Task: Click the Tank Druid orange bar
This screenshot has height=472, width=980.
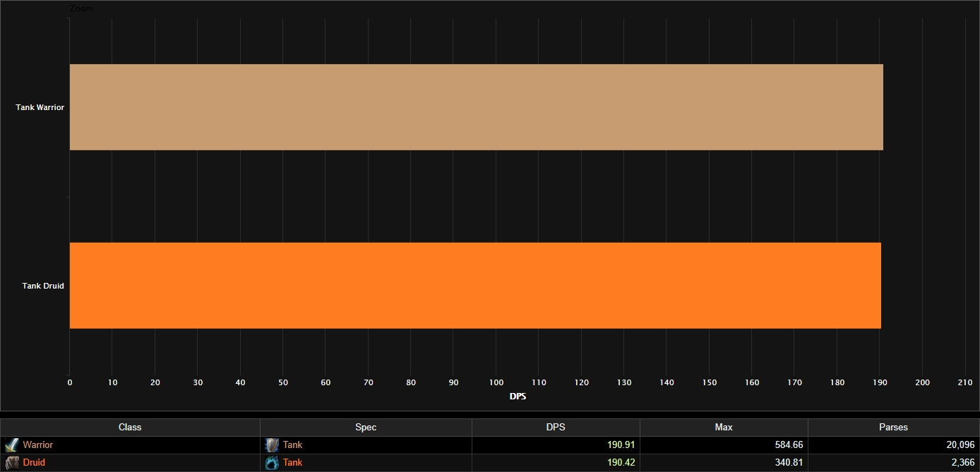Action: click(475, 286)
